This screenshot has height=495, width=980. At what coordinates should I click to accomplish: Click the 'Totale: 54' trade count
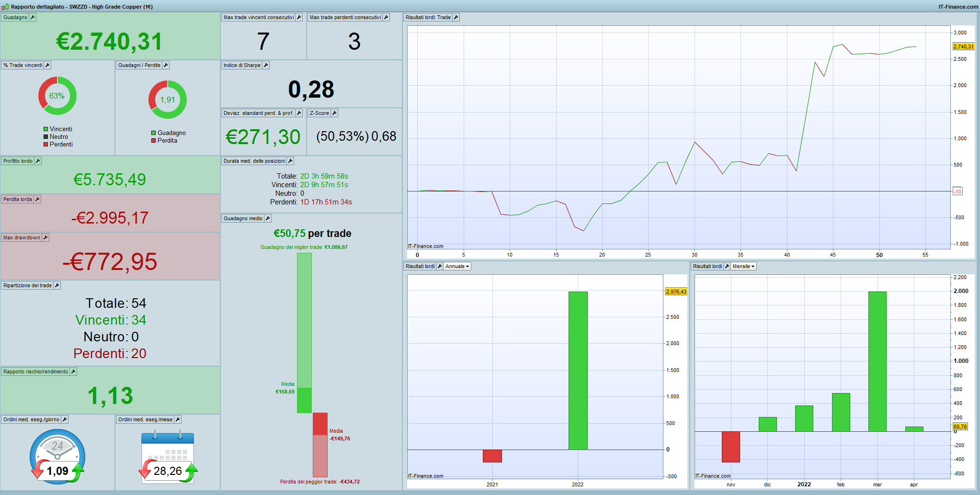click(x=116, y=304)
